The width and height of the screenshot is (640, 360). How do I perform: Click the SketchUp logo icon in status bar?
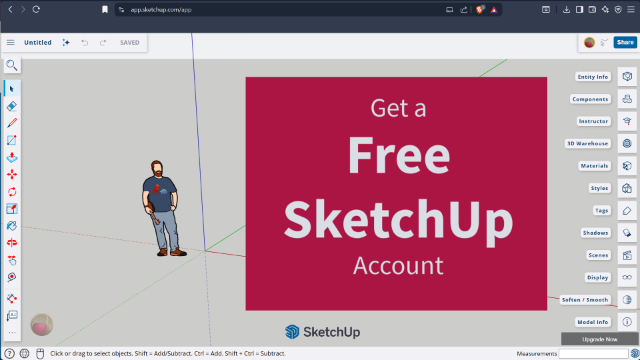634,353
